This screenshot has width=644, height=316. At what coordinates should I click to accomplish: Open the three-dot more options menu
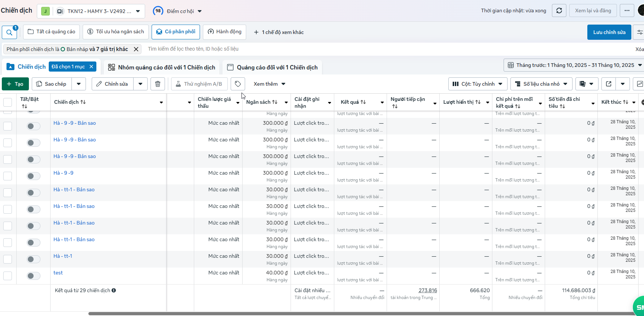point(627,11)
